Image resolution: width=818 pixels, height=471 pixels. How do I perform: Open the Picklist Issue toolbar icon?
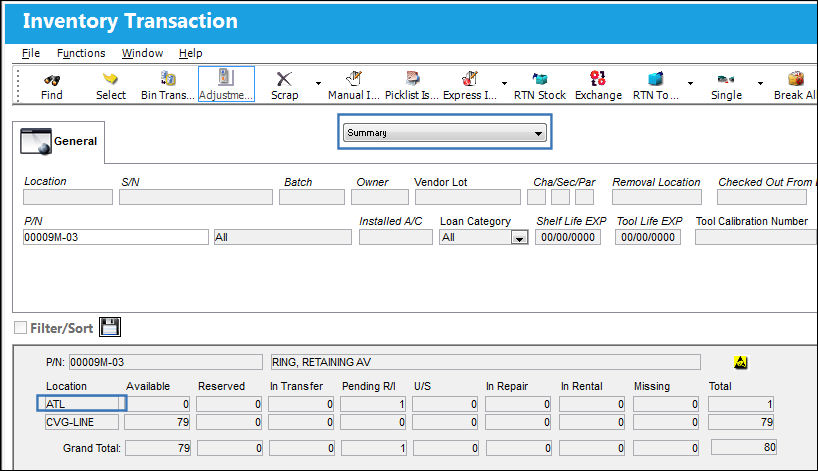click(x=412, y=78)
